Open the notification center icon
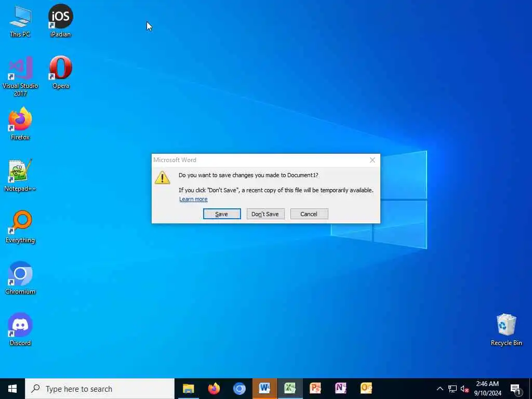This screenshot has width=532, height=399. click(515, 389)
